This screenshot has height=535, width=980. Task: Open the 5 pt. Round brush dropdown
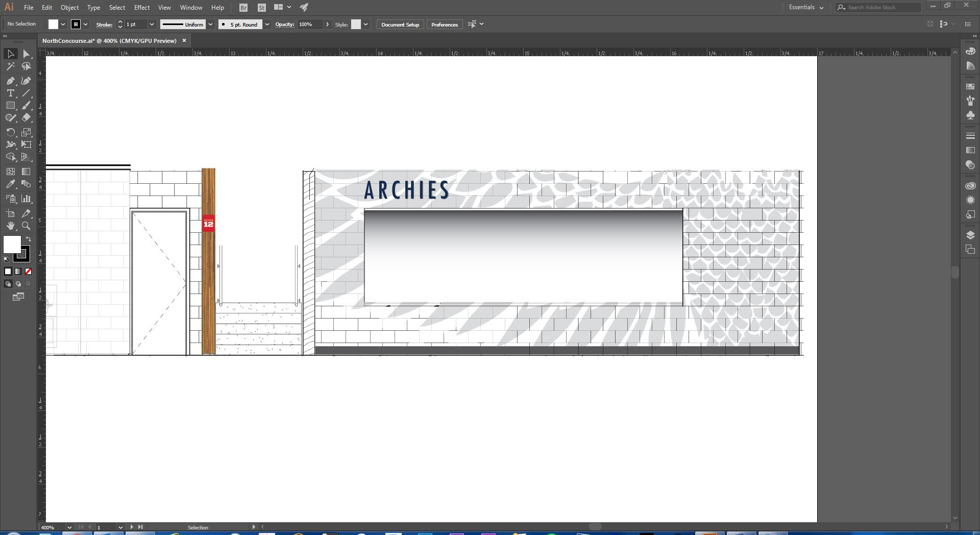coord(267,25)
